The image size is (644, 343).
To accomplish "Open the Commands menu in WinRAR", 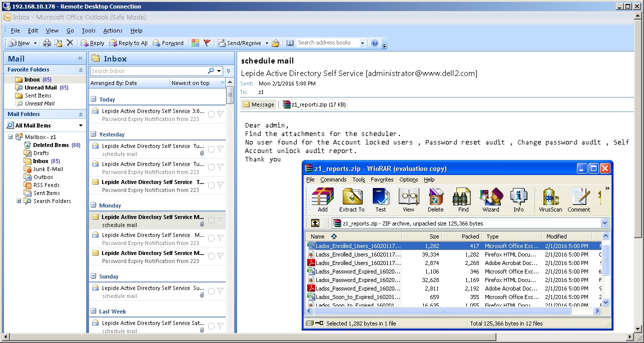I will click(333, 179).
